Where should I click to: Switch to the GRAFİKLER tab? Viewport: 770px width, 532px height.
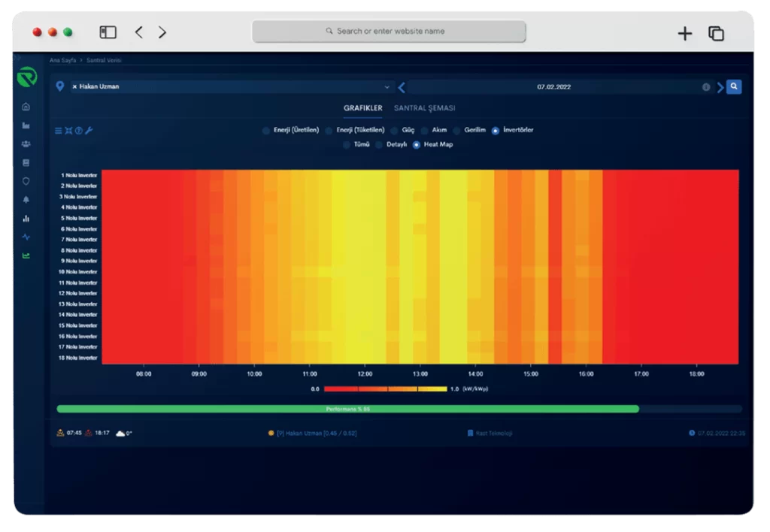(363, 108)
